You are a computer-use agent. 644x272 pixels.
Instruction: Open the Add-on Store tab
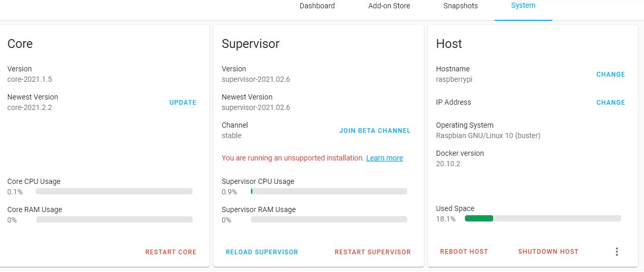(389, 6)
